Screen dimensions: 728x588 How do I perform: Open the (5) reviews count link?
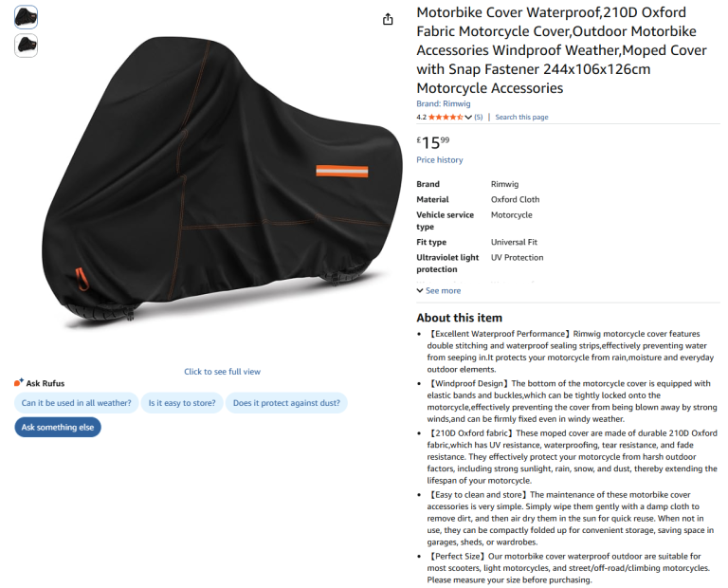(x=478, y=117)
